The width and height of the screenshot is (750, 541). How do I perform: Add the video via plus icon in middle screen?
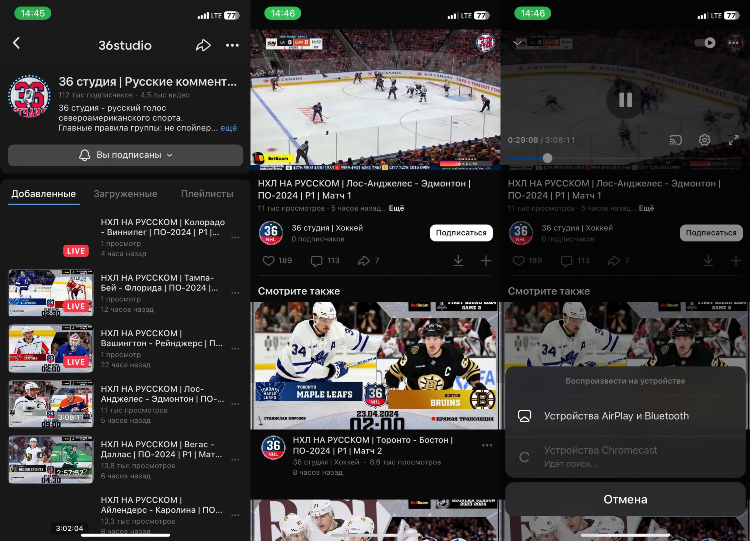[486, 261]
